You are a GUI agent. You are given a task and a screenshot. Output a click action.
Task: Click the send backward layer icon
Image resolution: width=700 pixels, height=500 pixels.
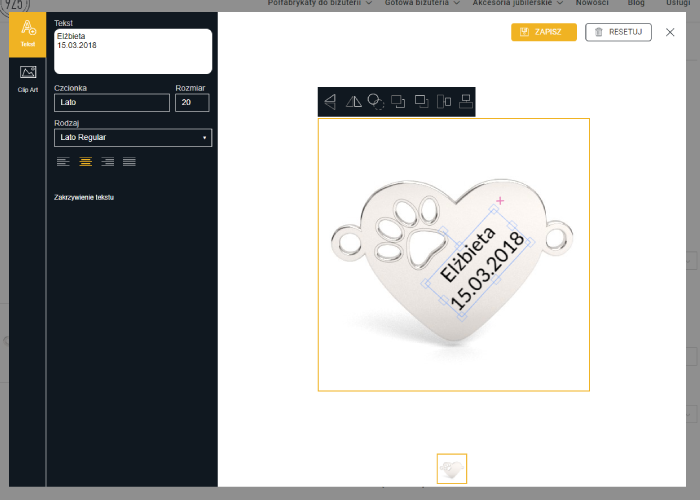pyautogui.click(x=421, y=101)
